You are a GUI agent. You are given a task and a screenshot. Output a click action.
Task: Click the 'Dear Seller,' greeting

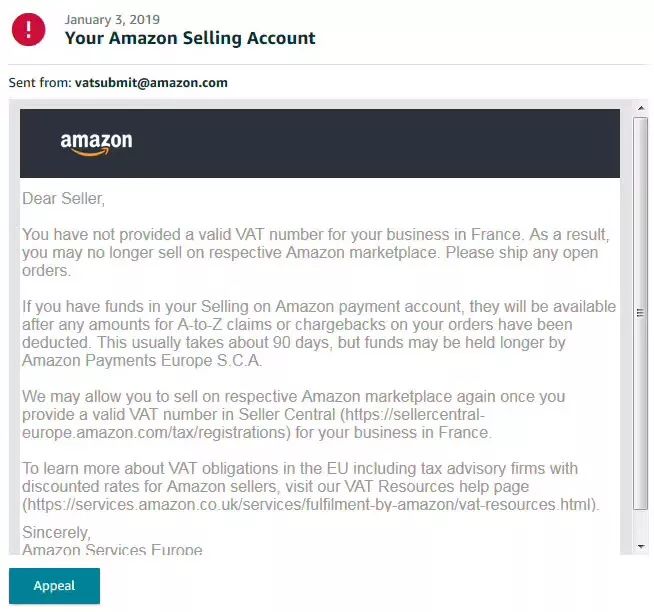[x=63, y=199]
